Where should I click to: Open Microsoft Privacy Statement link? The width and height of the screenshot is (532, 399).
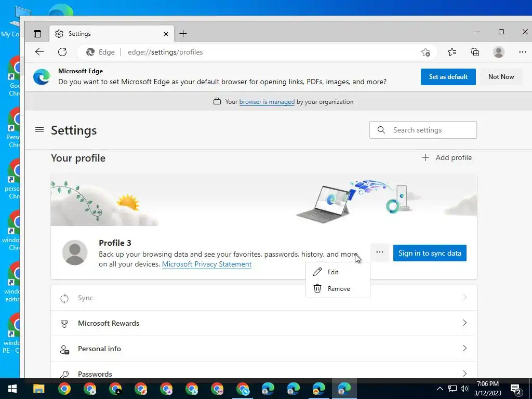(x=207, y=264)
